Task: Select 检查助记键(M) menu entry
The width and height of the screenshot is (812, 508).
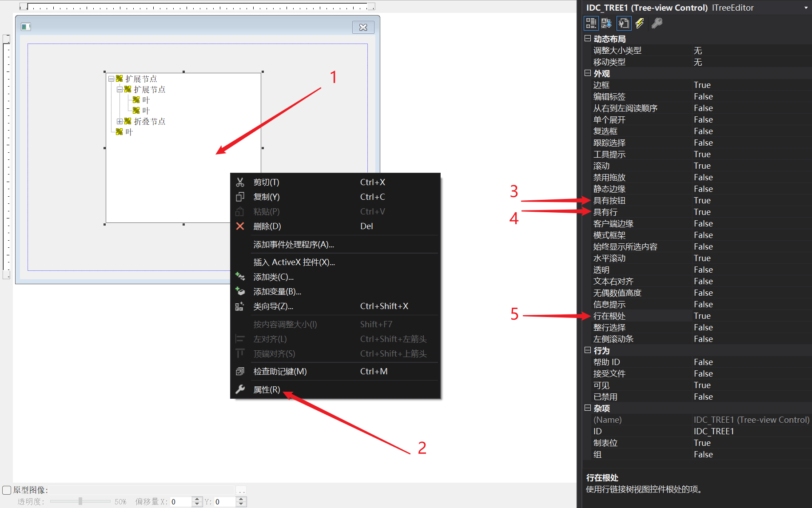Action: pyautogui.click(x=335, y=371)
